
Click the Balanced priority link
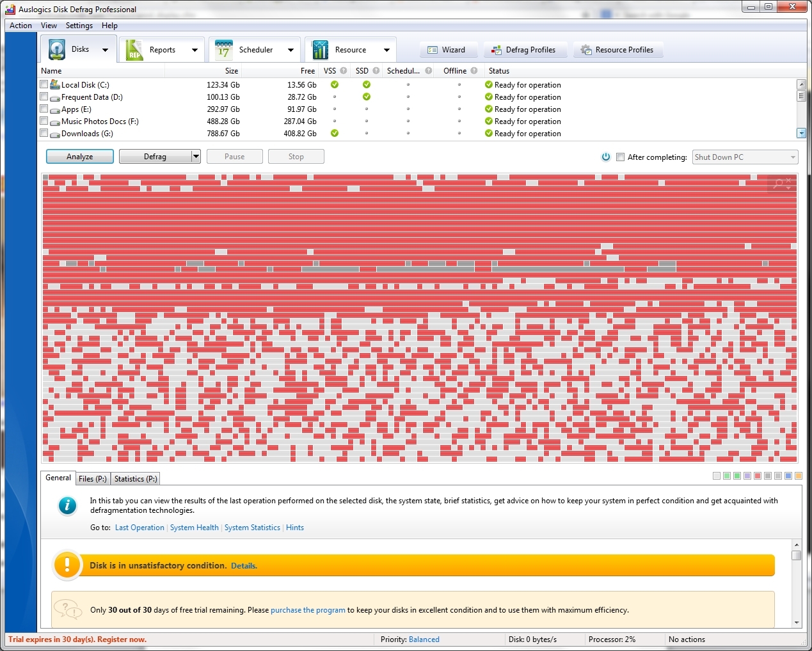(x=424, y=639)
